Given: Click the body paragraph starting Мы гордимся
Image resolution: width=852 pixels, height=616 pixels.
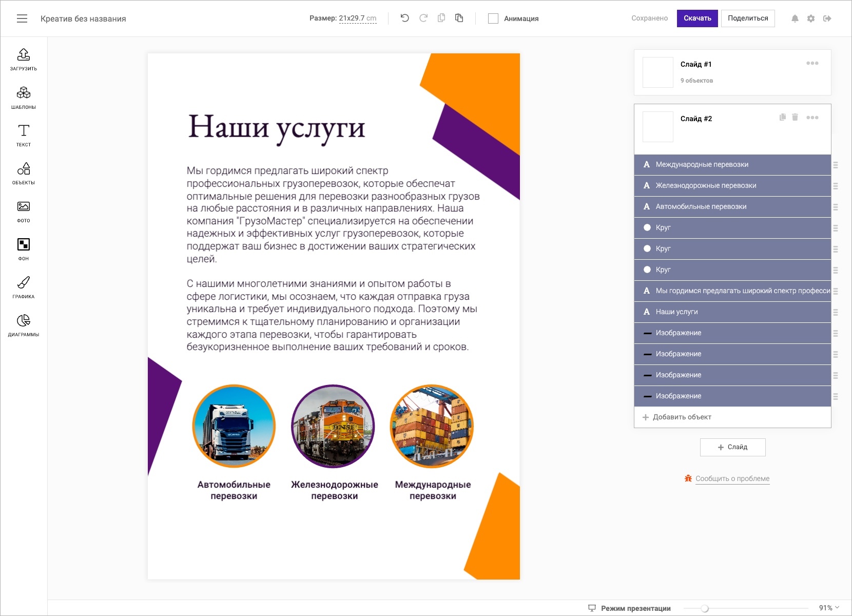Looking at the screenshot, I should pos(333,215).
